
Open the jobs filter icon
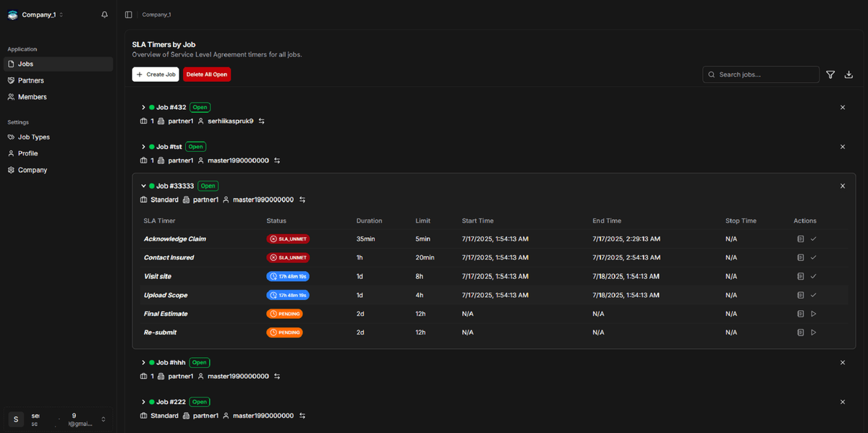(x=830, y=74)
